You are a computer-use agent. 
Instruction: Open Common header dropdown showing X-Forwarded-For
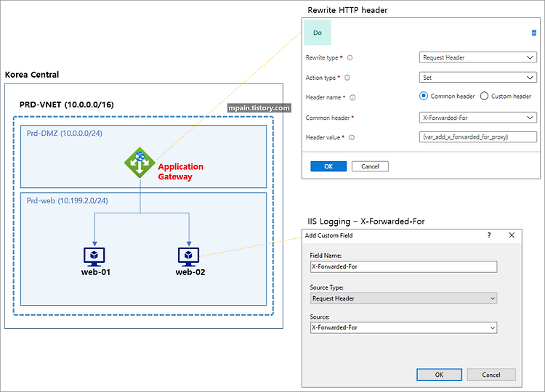tap(478, 118)
